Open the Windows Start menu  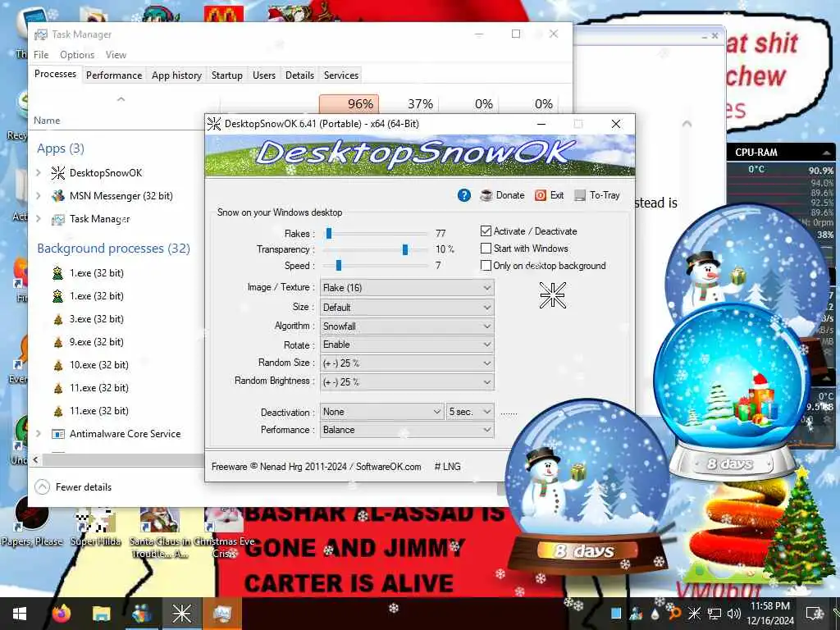20,614
